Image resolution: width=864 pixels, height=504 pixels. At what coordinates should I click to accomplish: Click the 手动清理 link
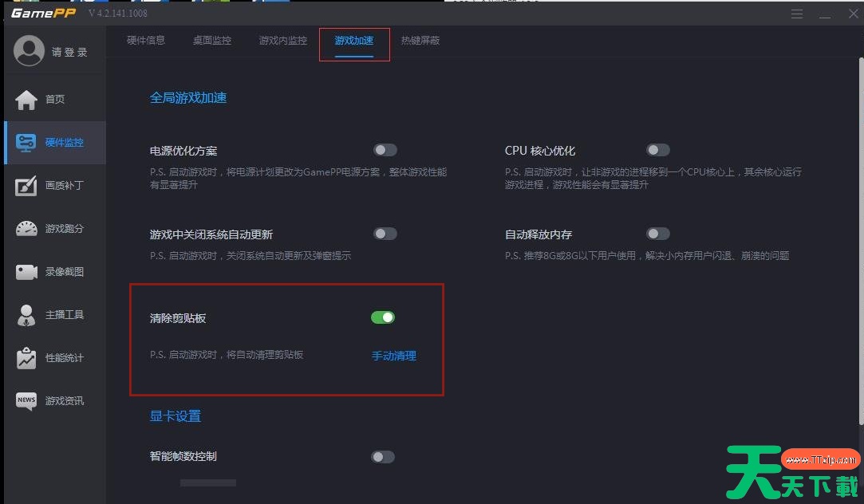pyautogui.click(x=394, y=356)
